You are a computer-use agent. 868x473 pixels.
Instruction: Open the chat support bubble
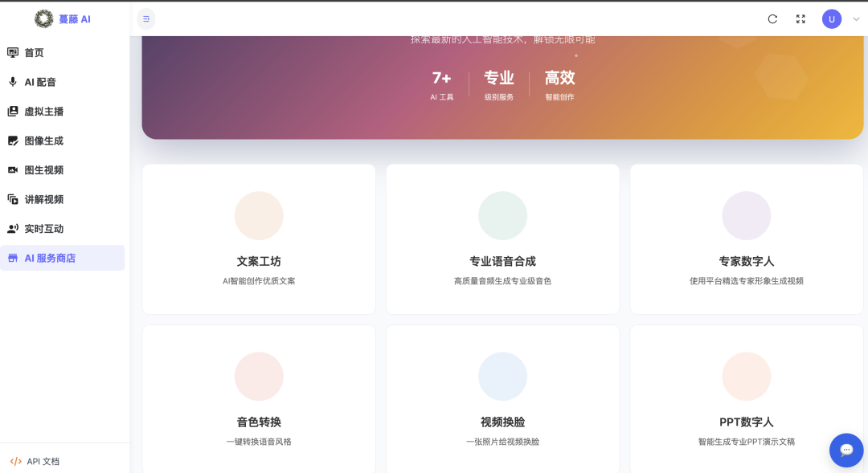(x=846, y=450)
